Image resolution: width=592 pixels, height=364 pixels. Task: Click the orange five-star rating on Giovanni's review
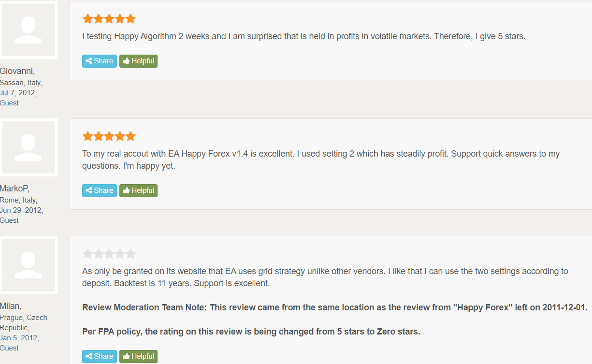click(109, 19)
